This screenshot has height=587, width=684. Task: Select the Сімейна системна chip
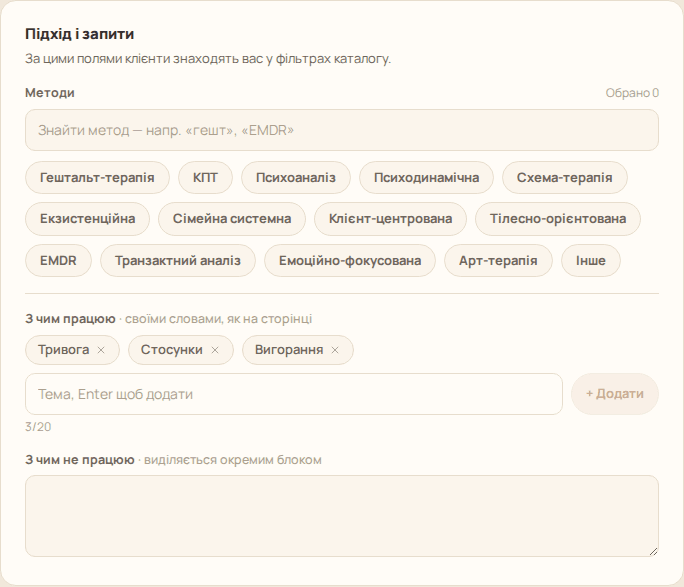pos(232,218)
